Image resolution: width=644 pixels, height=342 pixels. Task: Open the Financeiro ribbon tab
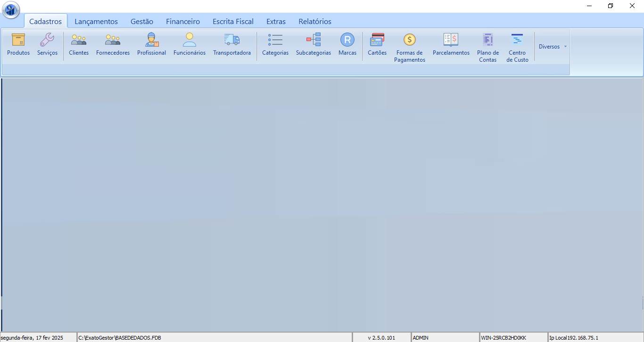(183, 22)
